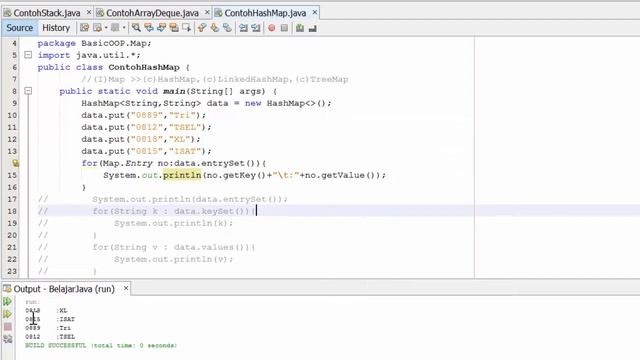Click the class name ContohHashMap on line 6
Image resolution: width=640 pixels, height=360 pixels.
pyautogui.click(x=144, y=67)
